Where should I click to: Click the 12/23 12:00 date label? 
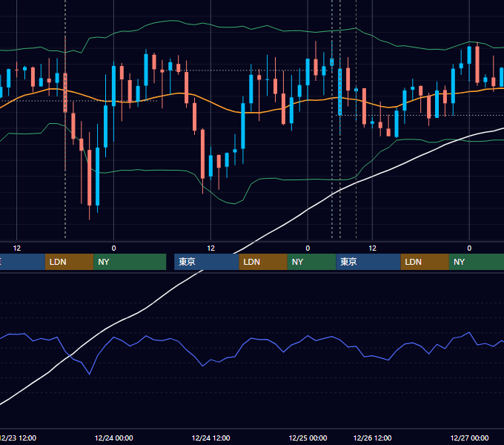coord(18,438)
